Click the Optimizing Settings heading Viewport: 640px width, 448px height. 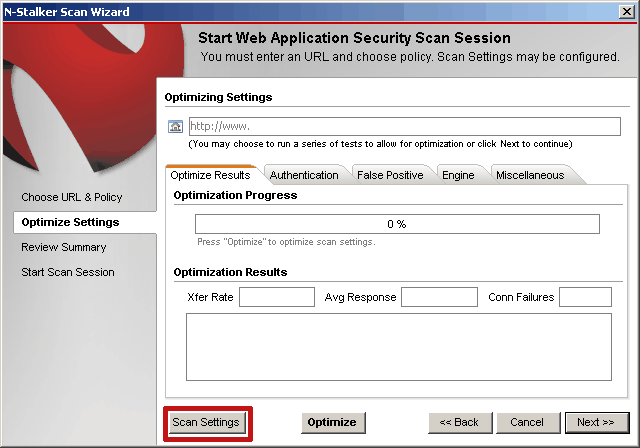[218, 97]
